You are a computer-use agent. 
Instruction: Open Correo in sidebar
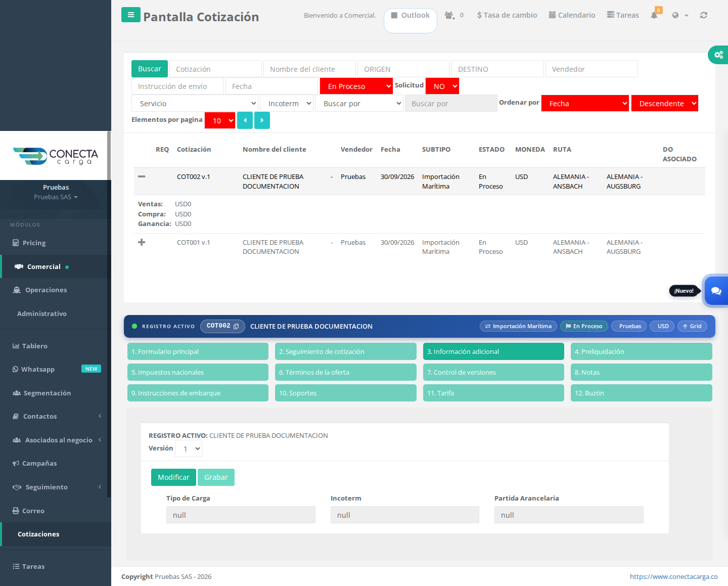point(33,511)
